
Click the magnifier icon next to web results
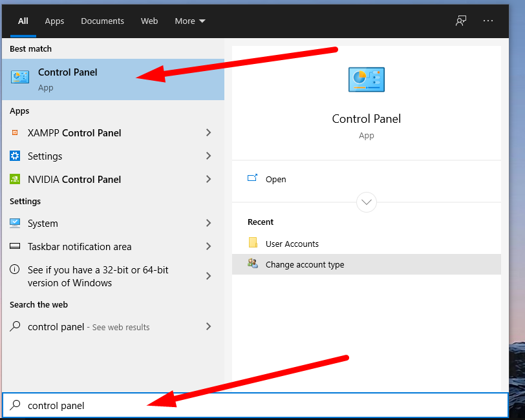tap(15, 326)
